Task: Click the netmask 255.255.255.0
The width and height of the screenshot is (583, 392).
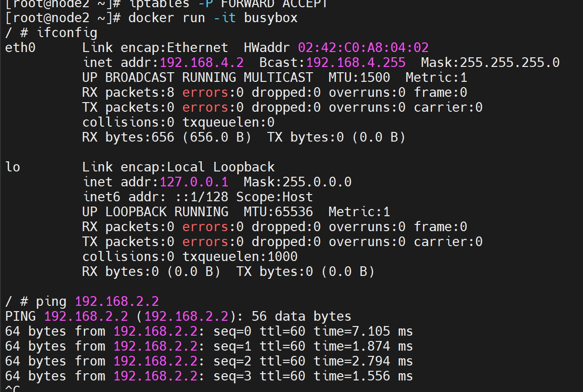Action: 510,62
